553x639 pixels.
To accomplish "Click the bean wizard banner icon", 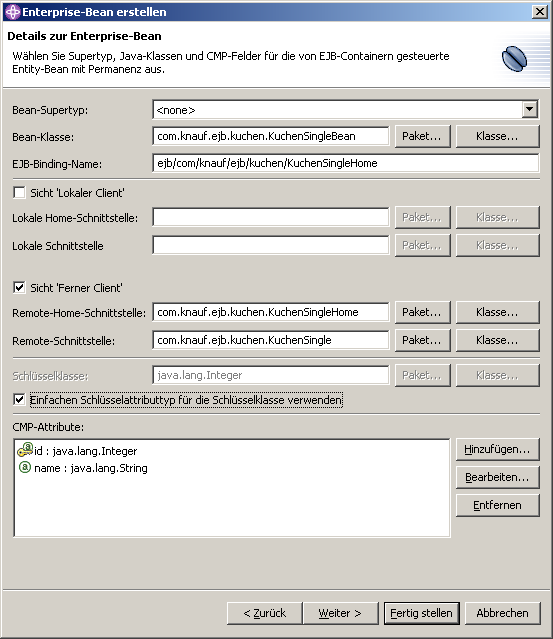I will [514, 59].
